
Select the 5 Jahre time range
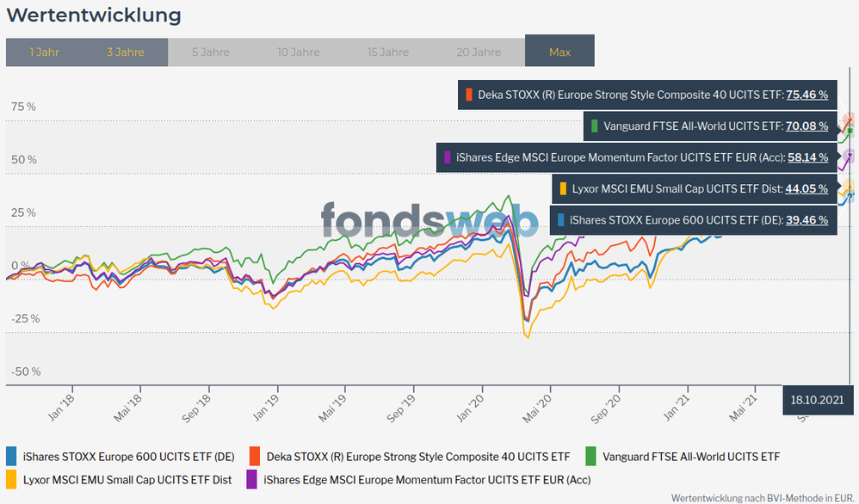[211, 52]
